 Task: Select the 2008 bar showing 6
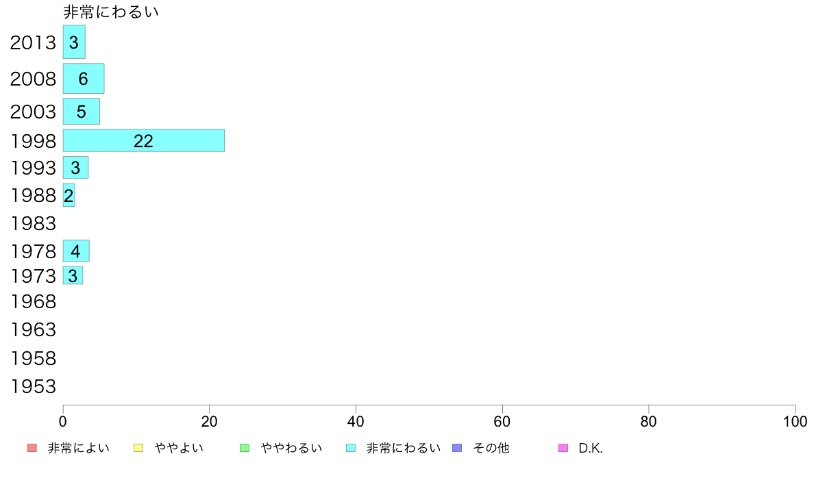(x=84, y=78)
